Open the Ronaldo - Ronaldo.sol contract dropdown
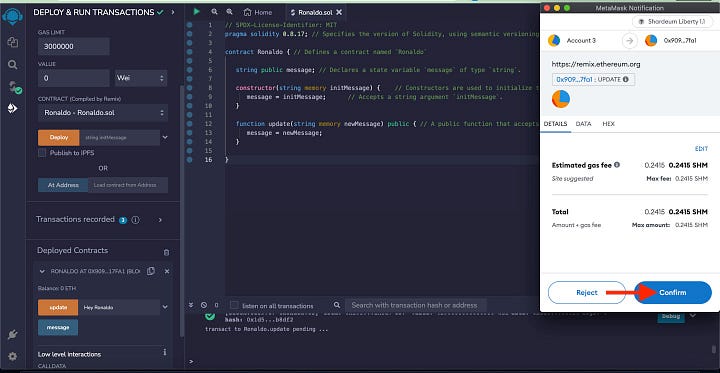Screen dimensions: 720x373 click(x=103, y=113)
